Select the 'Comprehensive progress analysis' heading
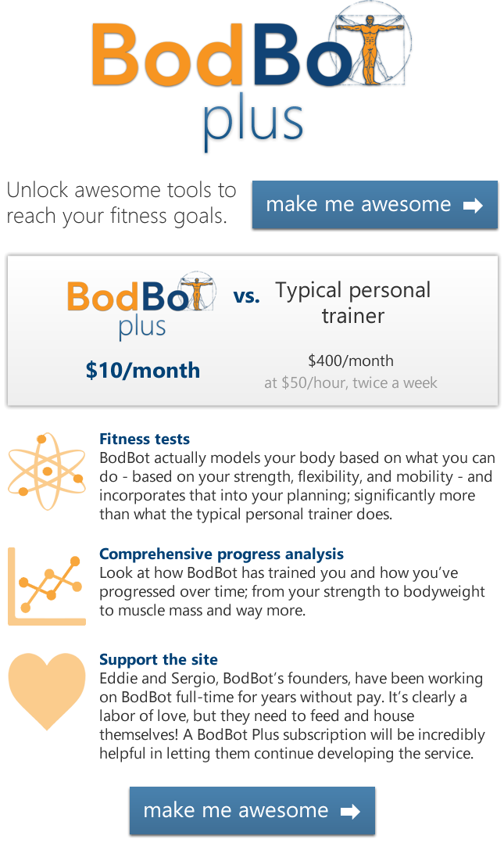Image resolution: width=504 pixels, height=843 pixels. (x=221, y=554)
